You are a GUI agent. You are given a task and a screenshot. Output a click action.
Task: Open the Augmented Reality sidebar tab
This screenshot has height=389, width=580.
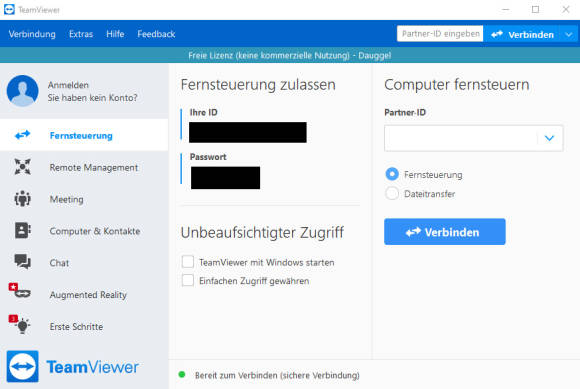[84, 294]
